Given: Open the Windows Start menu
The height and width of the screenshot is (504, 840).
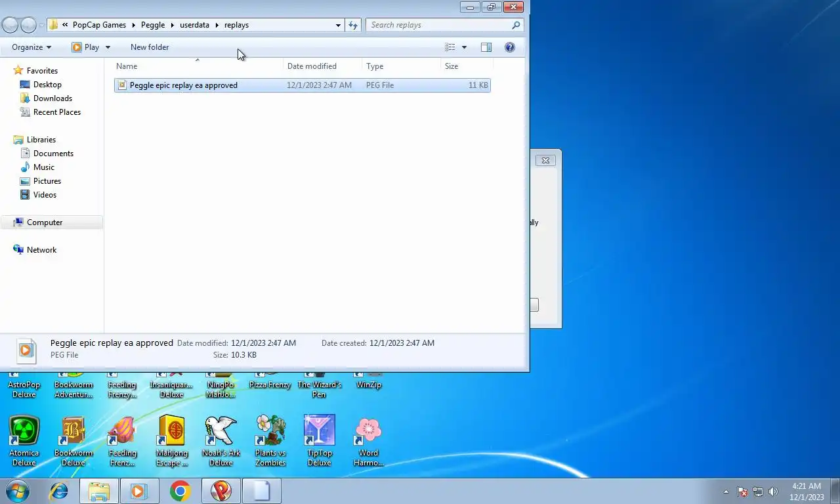Looking at the screenshot, I should pos(17,491).
